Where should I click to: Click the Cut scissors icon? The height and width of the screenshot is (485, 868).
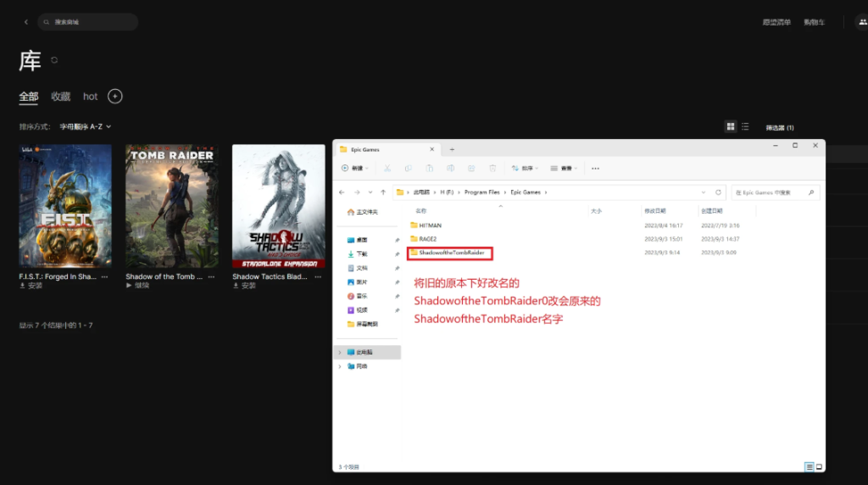pos(387,169)
